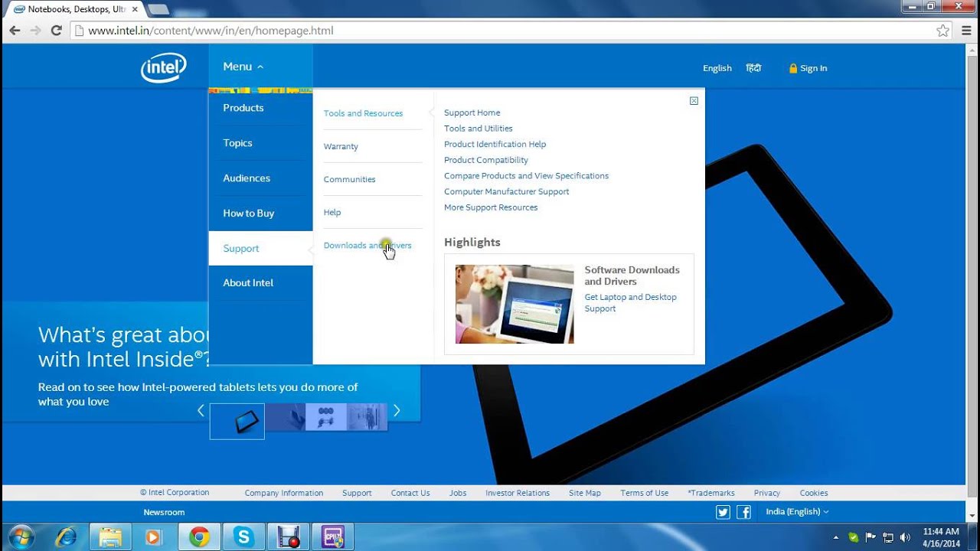The image size is (980, 551).
Task: Open Computer Manufacturer Support link
Action: (x=507, y=191)
